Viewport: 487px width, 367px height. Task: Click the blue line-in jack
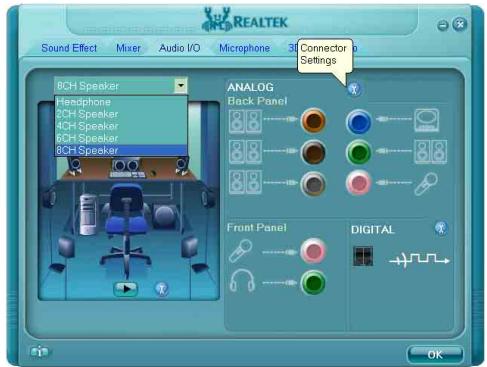coord(359,121)
